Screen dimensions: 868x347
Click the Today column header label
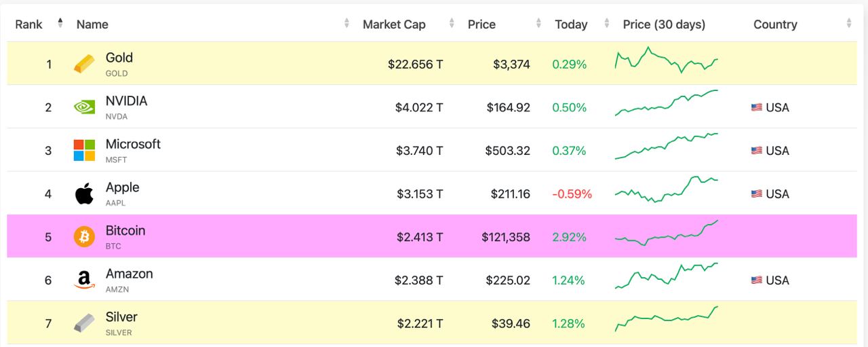click(571, 24)
